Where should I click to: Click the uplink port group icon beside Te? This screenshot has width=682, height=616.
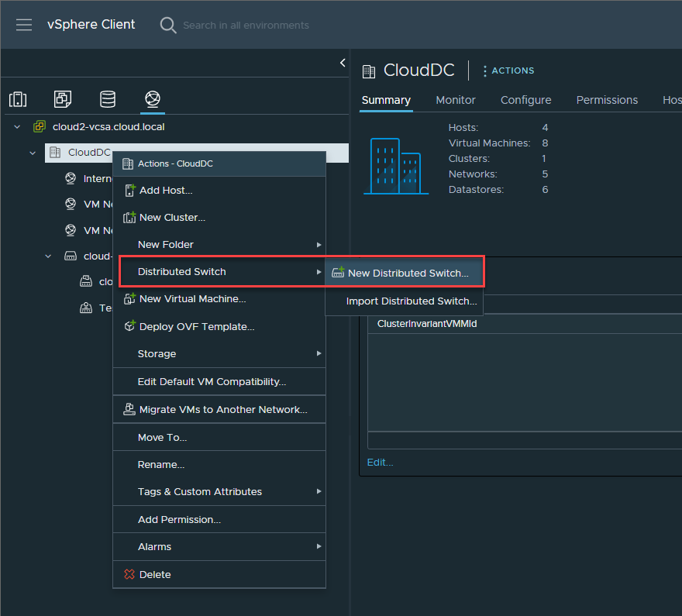click(x=86, y=308)
